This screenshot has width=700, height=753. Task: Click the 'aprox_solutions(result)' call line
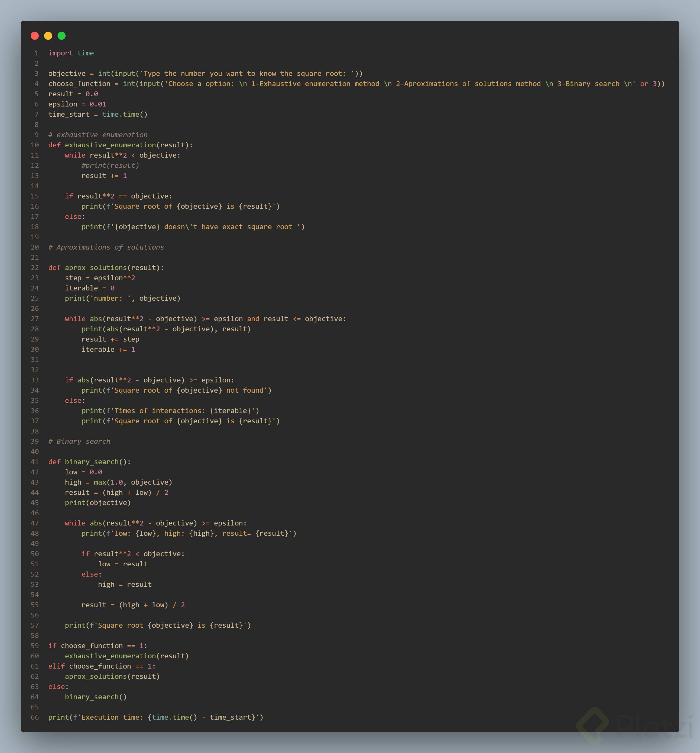pos(112,677)
